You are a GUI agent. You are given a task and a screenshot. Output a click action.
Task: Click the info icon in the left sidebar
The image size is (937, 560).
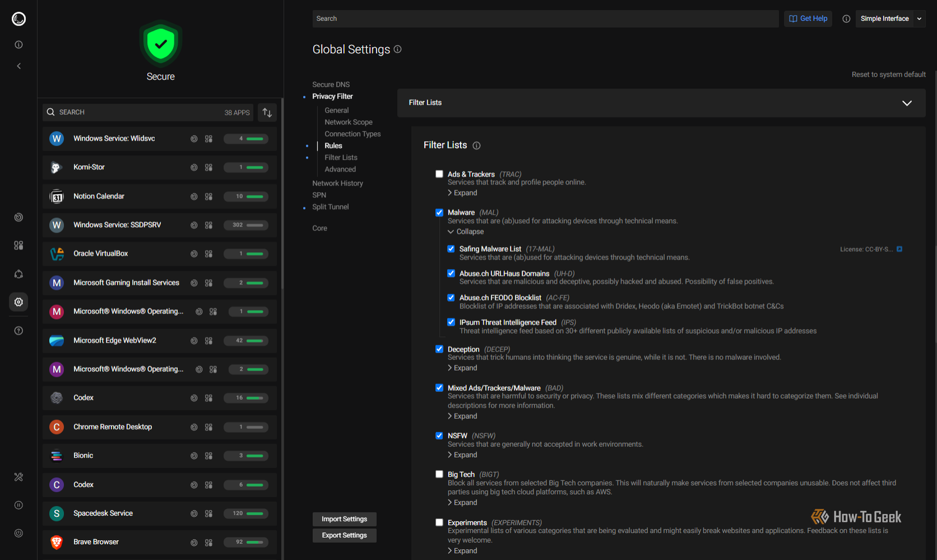point(19,44)
